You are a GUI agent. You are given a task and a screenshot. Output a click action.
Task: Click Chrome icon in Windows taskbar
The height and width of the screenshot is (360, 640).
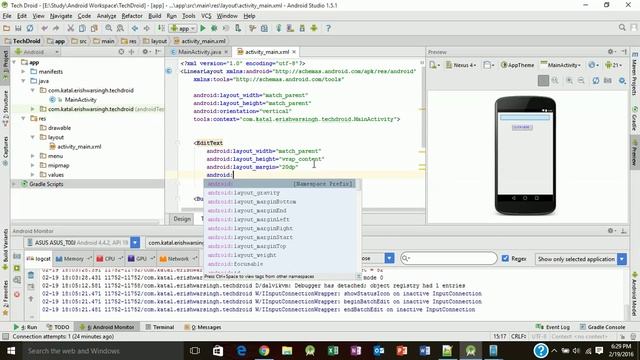264,351
